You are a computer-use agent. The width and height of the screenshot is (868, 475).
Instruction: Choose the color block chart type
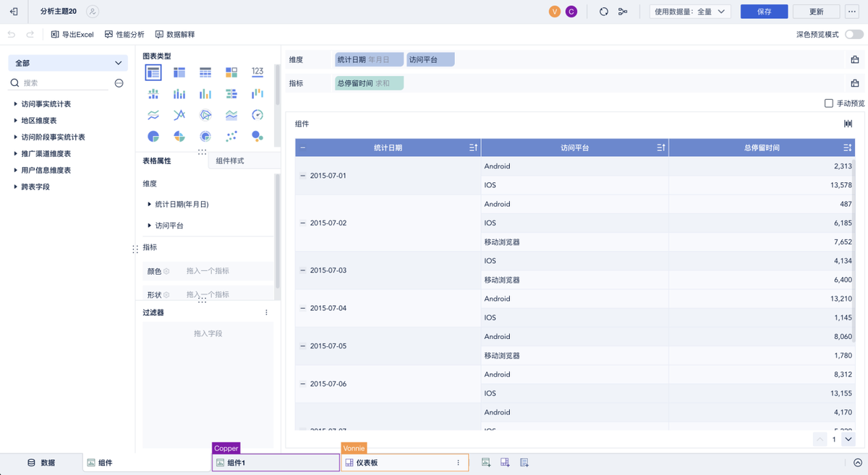[x=231, y=72]
